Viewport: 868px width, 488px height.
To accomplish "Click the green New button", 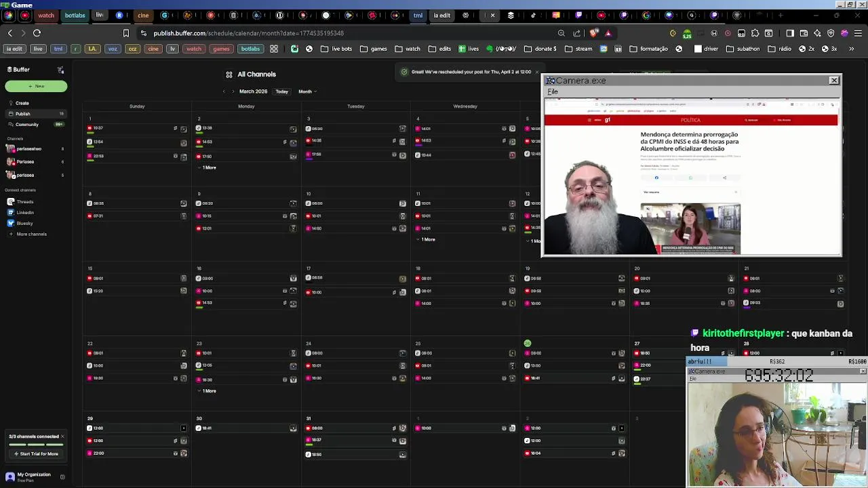I will click(36, 86).
